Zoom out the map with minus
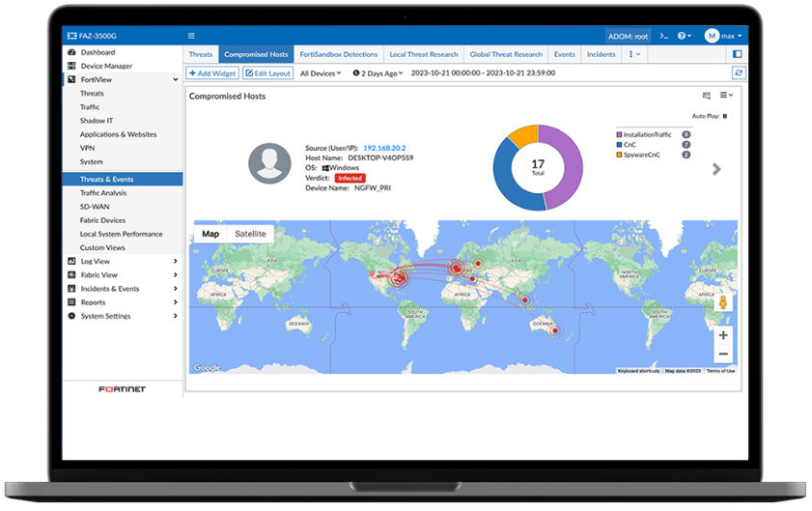This screenshot has width=812, height=511. pyautogui.click(x=723, y=354)
